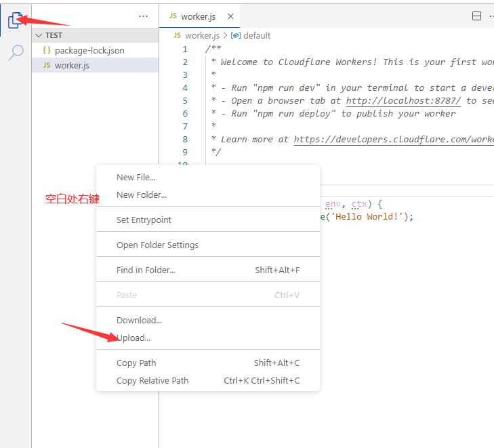The image size is (494, 448).
Task: Select Open Folder Settings menu entry
Action: (x=157, y=245)
